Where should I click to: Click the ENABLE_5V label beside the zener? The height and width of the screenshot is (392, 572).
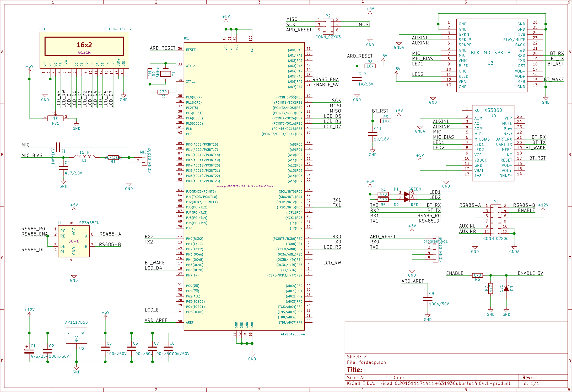530,273
